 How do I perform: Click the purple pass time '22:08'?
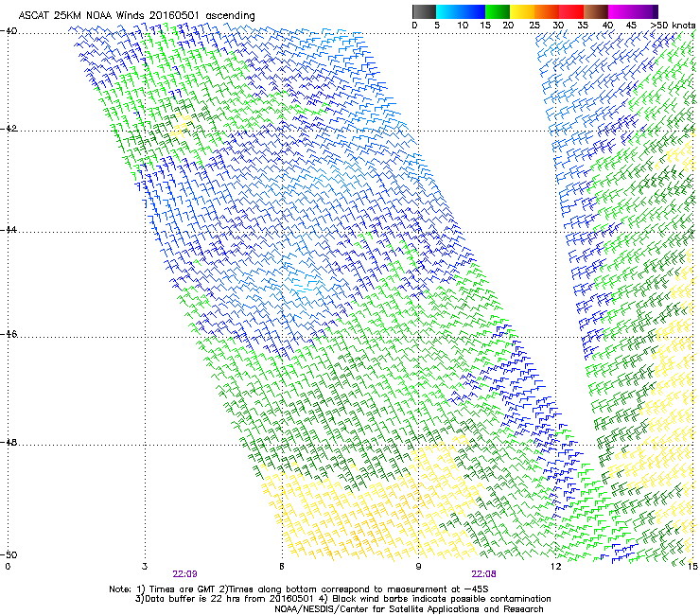point(484,574)
